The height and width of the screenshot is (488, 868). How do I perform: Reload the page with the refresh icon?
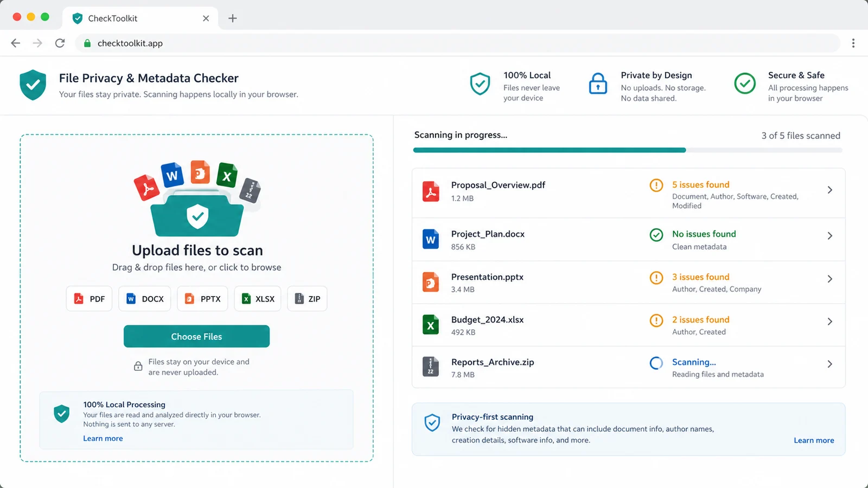coord(60,43)
